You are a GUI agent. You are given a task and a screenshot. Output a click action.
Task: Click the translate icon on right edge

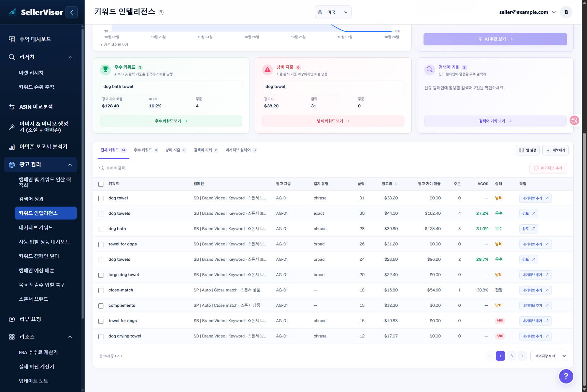[574, 120]
